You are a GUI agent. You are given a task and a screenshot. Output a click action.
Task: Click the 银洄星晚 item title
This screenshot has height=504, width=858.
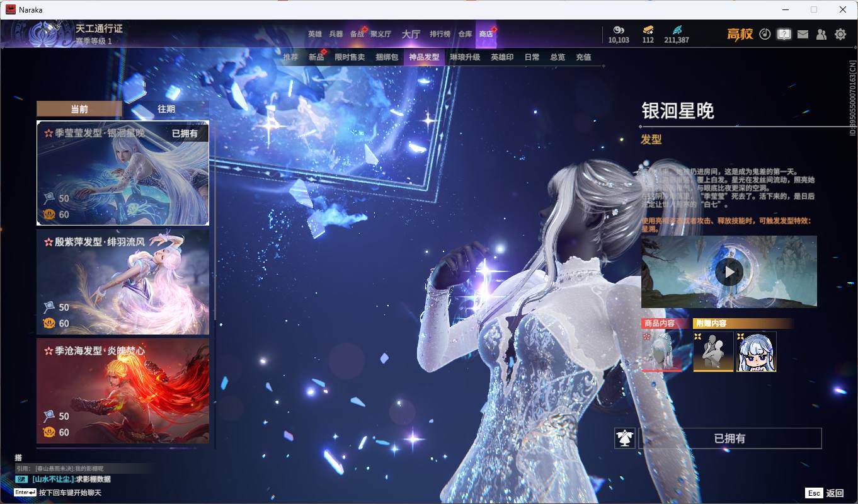click(678, 111)
